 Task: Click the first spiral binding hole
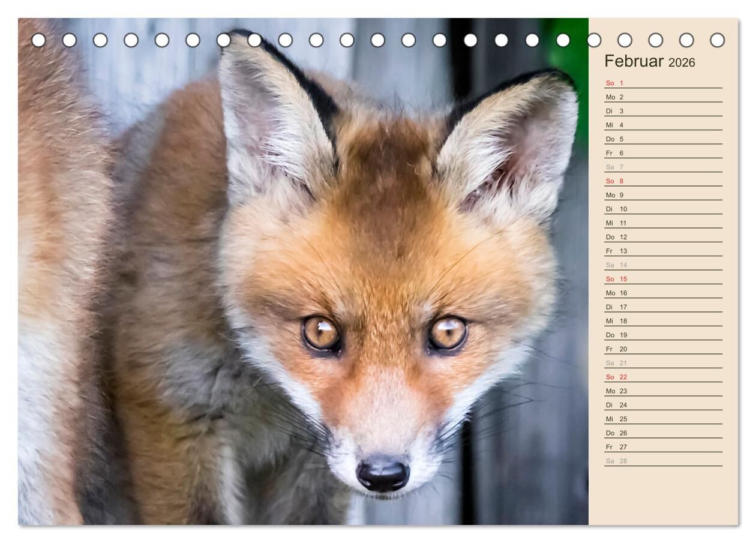coord(38,40)
